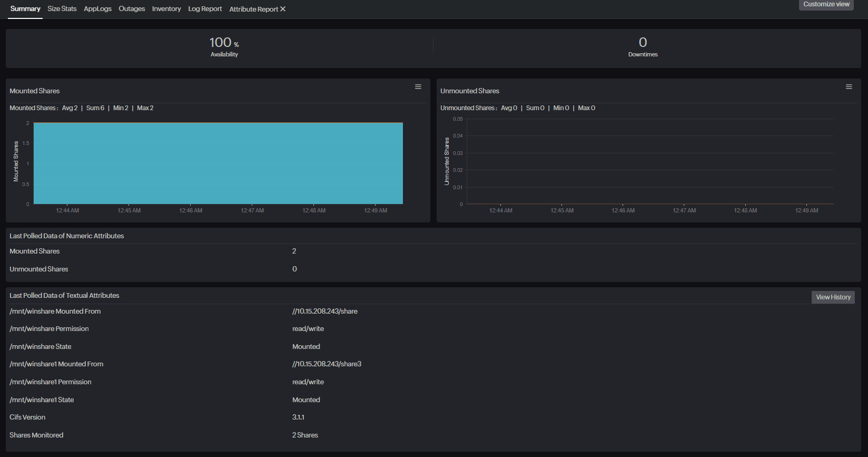
Task: Click the View History button
Action: tap(833, 297)
